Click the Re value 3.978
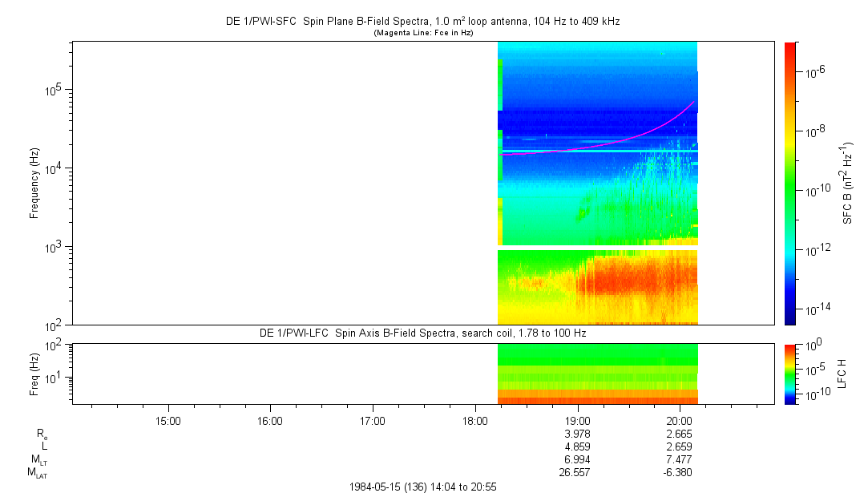 [x=577, y=434]
